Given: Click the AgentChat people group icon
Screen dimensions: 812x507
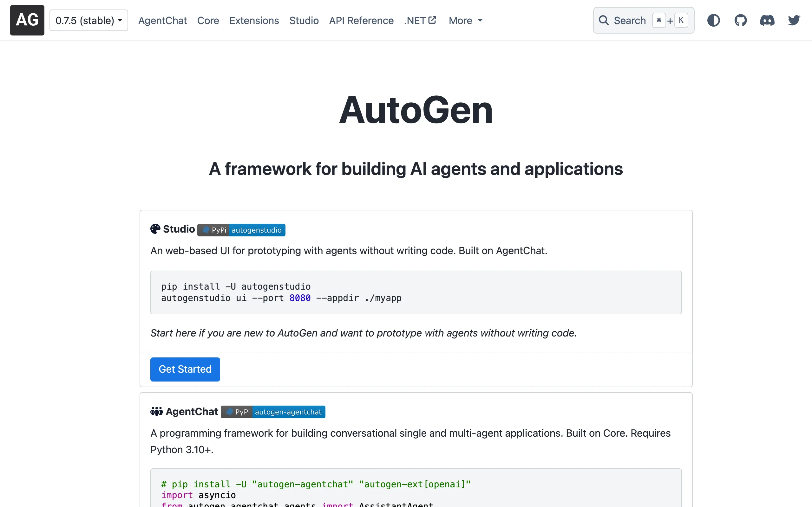Looking at the screenshot, I should point(156,411).
